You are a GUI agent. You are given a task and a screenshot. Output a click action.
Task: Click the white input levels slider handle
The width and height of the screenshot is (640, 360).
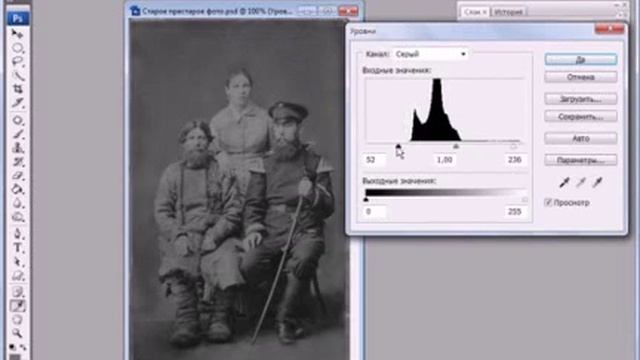(x=513, y=146)
